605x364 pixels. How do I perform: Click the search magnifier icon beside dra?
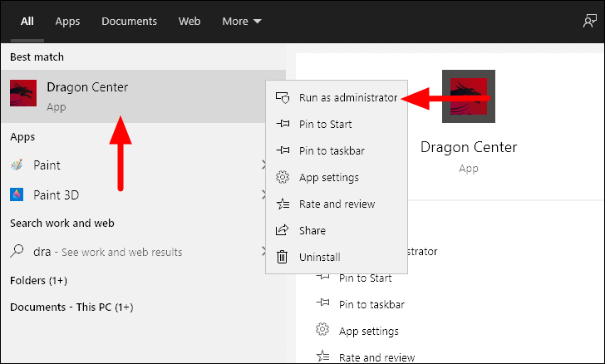point(17,251)
